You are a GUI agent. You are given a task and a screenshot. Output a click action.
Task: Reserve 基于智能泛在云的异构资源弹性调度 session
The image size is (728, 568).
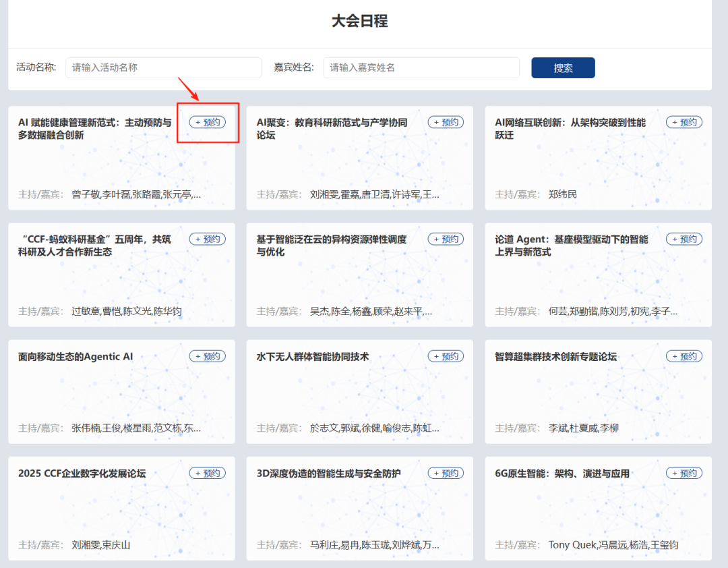pyautogui.click(x=446, y=239)
